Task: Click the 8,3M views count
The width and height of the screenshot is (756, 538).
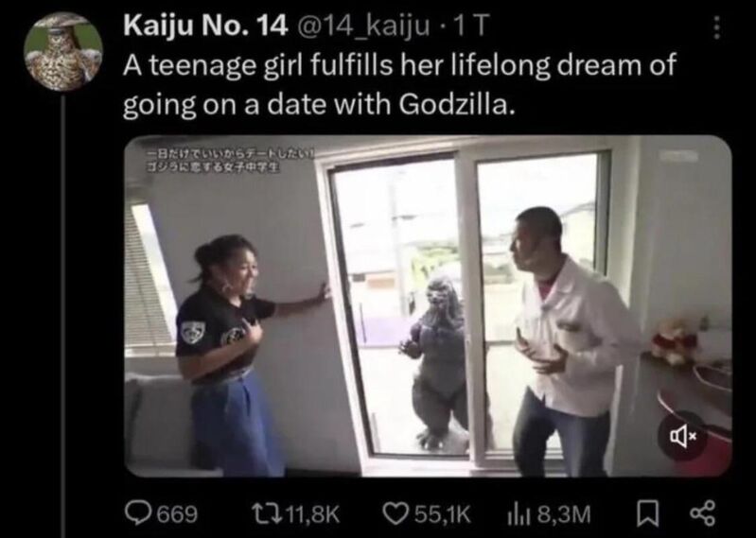Action: [x=564, y=514]
